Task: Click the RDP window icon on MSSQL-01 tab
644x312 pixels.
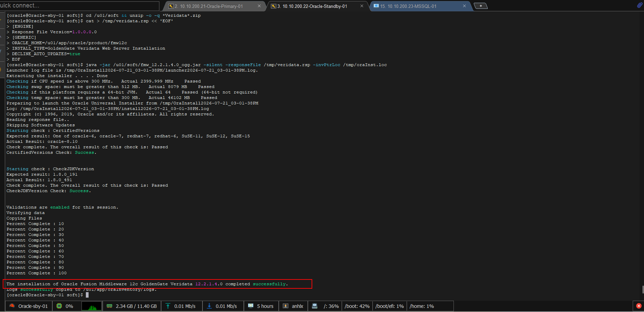Action: (x=376, y=6)
